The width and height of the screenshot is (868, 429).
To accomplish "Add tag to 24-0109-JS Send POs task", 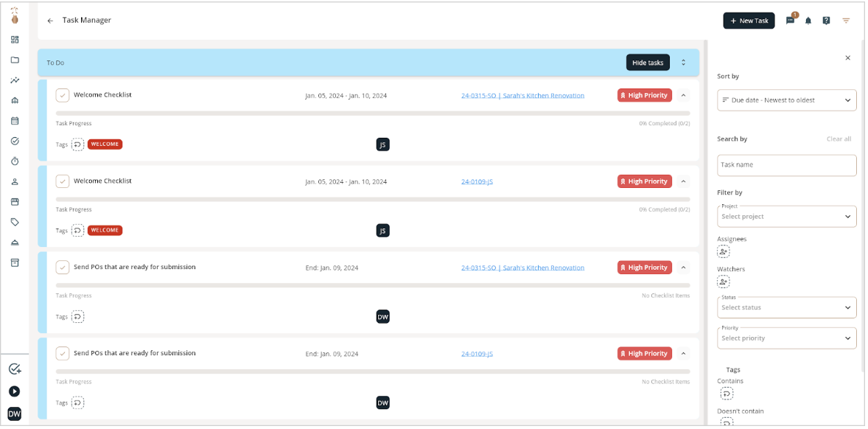I will (x=78, y=402).
